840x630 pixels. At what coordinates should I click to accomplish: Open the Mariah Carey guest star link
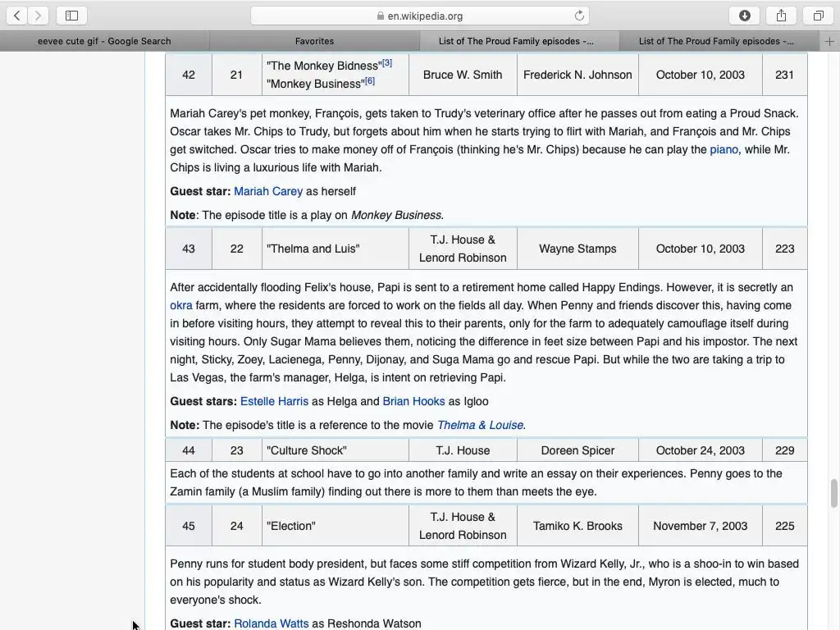pyautogui.click(x=268, y=191)
